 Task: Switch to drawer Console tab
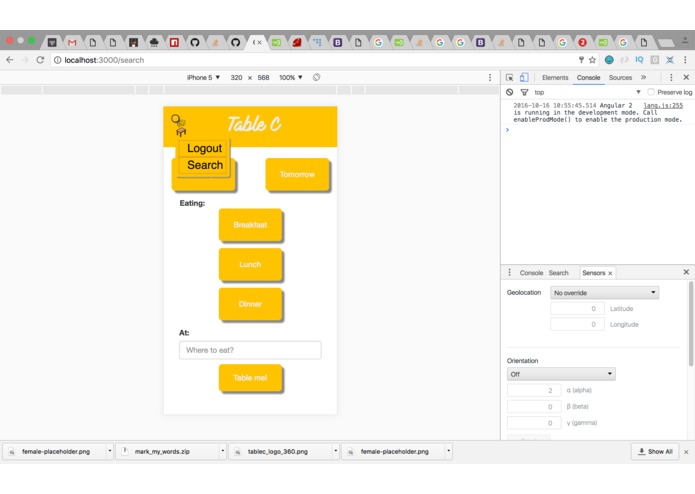pos(531,273)
